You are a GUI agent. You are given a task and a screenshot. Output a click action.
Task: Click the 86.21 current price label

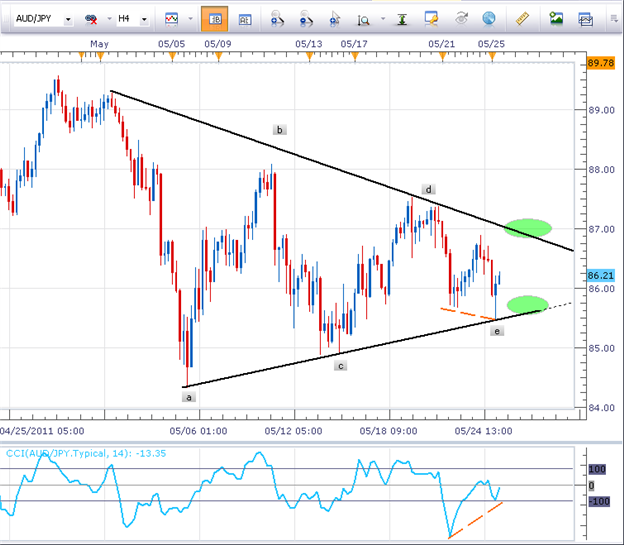(x=601, y=275)
